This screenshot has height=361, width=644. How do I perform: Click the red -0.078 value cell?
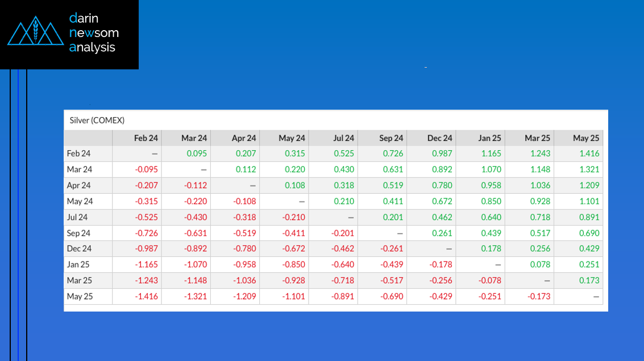point(489,281)
